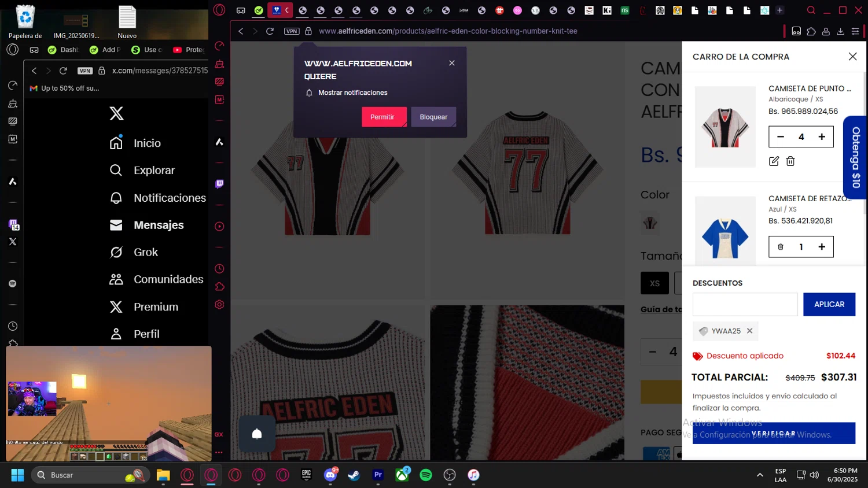The height and width of the screenshot is (488, 868).
Task: Increase Camiseta de Punto quantity with plus
Action: pos(822,137)
